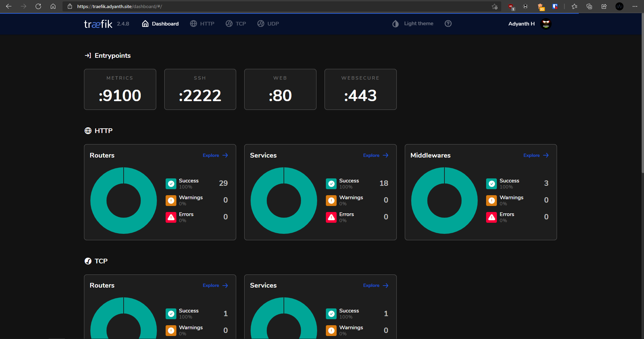Explore TCP Routers
Image resolution: width=644 pixels, height=339 pixels.
click(x=215, y=285)
